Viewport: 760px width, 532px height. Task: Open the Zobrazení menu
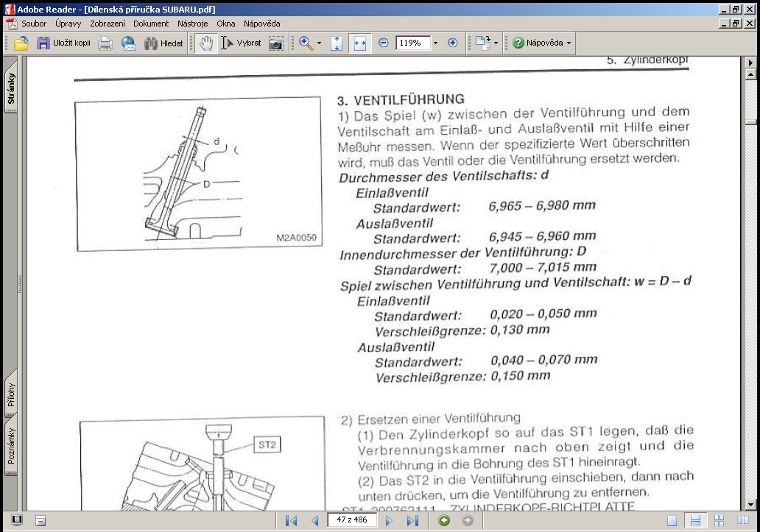108,24
